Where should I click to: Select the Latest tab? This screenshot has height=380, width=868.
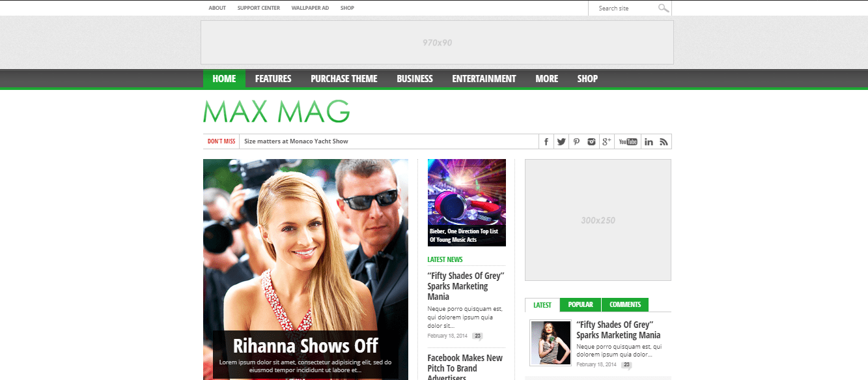[542, 304]
